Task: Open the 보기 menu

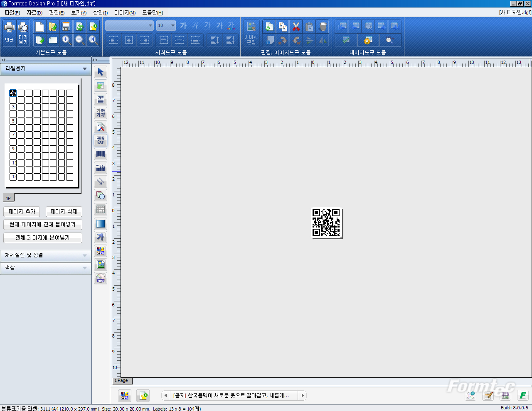Action: (79, 13)
